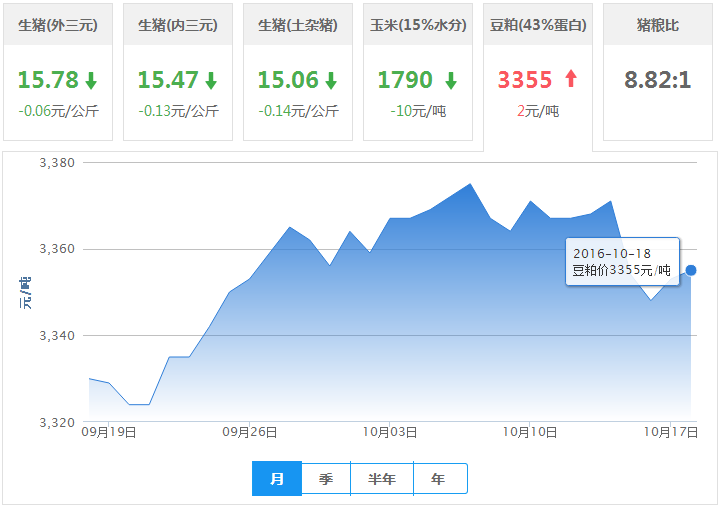Click the -0.06元/公斤 change text
This screenshot has height=512, width=723.
pyautogui.click(x=59, y=111)
